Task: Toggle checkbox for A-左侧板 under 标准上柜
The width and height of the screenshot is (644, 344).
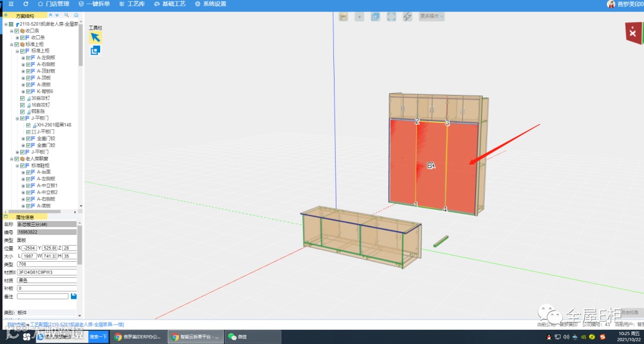Action: [29, 58]
